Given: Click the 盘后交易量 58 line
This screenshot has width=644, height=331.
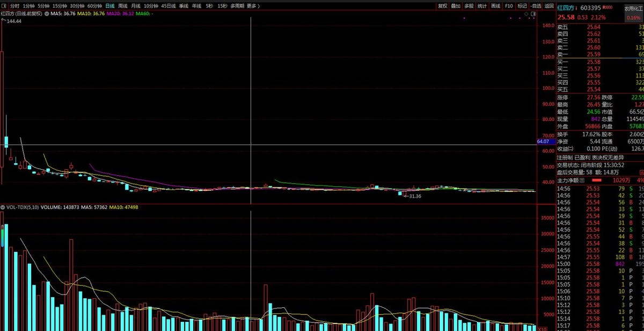Looking at the screenshot, I should (x=588, y=172).
